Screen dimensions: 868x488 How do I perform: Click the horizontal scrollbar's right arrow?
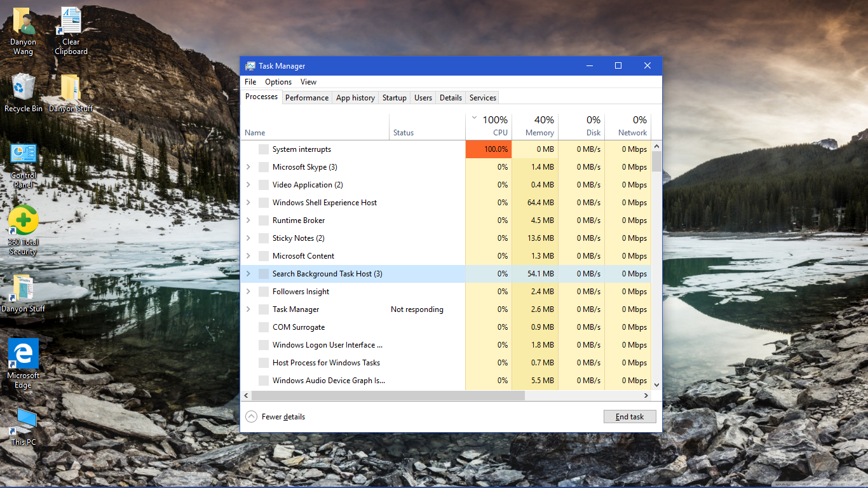pyautogui.click(x=646, y=395)
